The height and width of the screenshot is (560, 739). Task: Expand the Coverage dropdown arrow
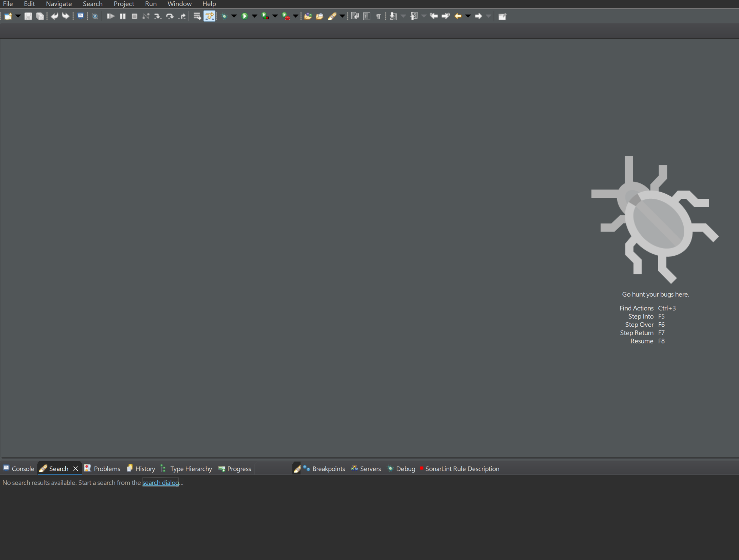point(275,16)
